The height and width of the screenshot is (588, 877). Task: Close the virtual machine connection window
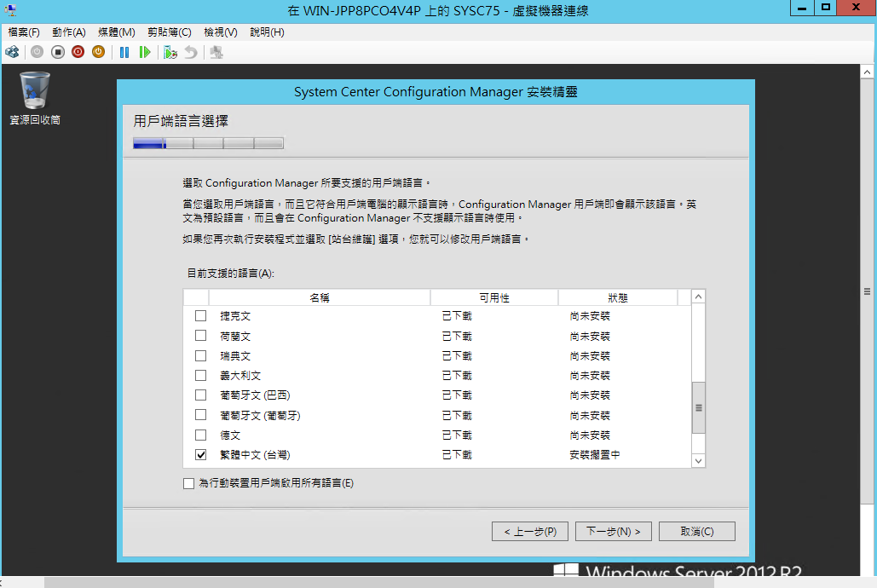tap(856, 8)
